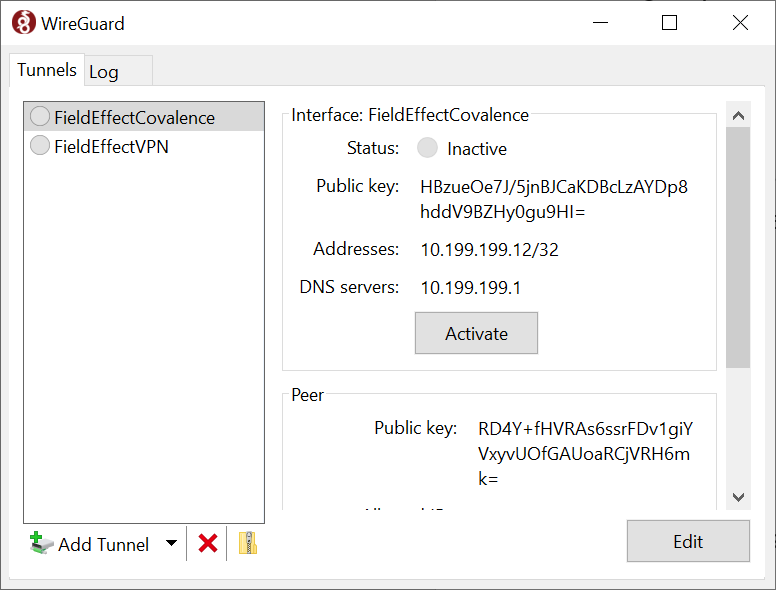Click the scrollbar down arrow
Viewport: 776px width, 590px height.
click(738, 497)
